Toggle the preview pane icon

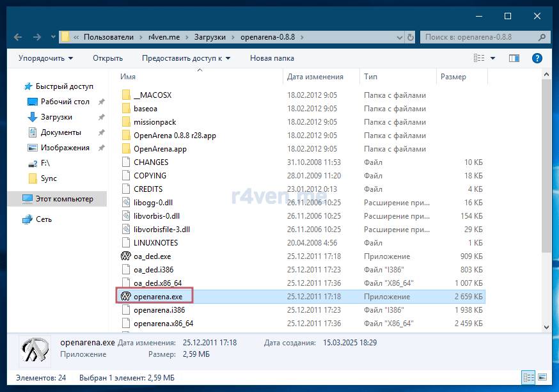click(x=514, y=58)
